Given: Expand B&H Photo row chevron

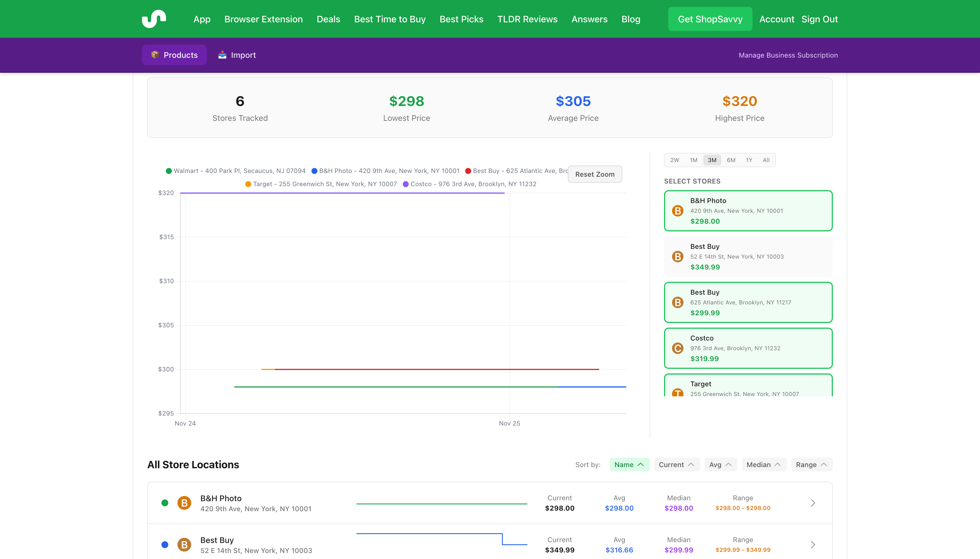Looking at the screenshot, I should (813, 503).
